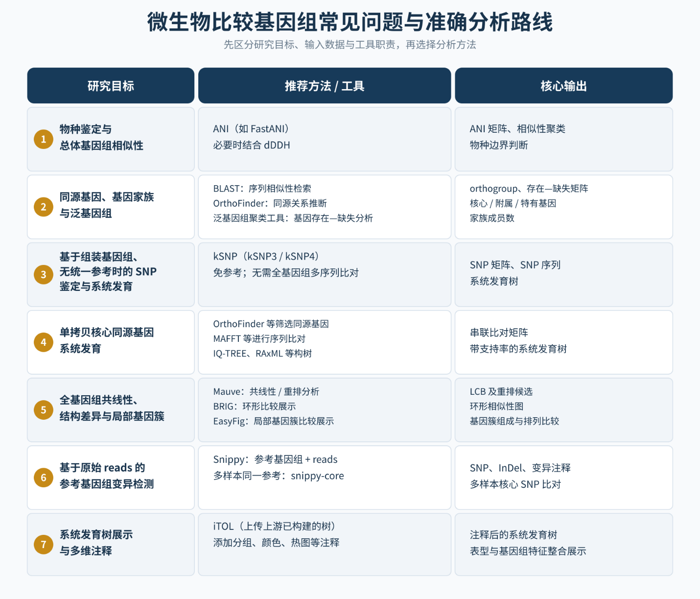Screen dimensions: 700x599
Task: Click the OrthoFinder：同源关系推断 line
Action: (270, 203)
